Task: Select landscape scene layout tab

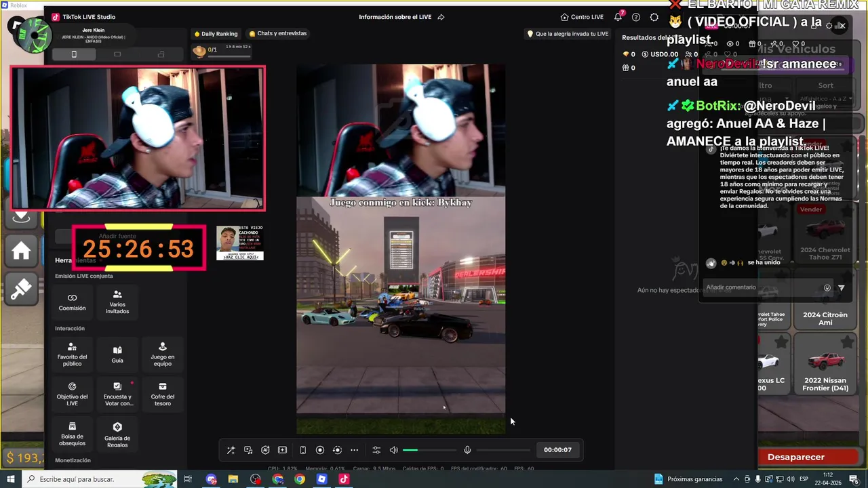Action: pyautogui.click(x=117, y=54)
